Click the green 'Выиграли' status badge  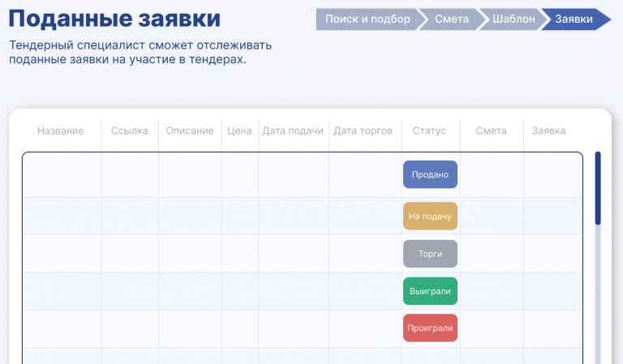coord(430,291)
